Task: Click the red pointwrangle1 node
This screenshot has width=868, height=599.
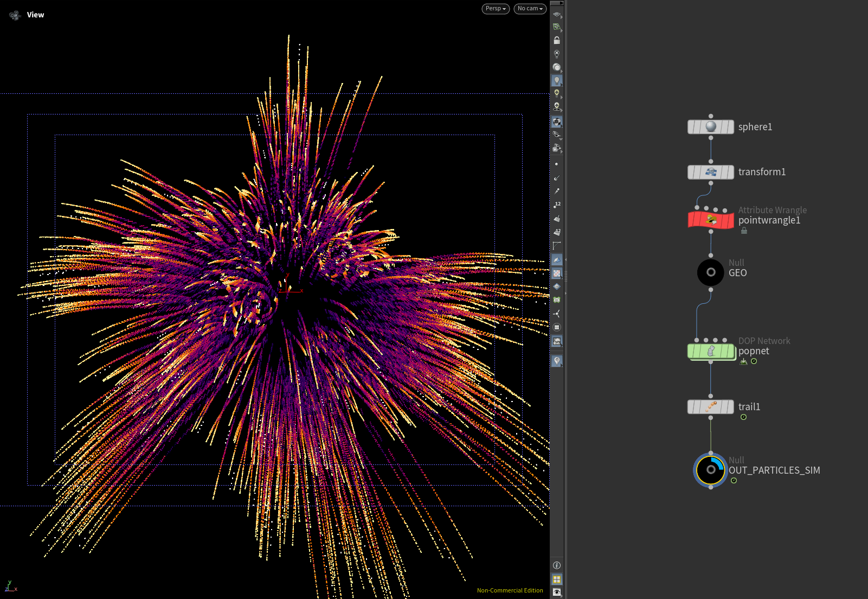Action: [710, 220]
